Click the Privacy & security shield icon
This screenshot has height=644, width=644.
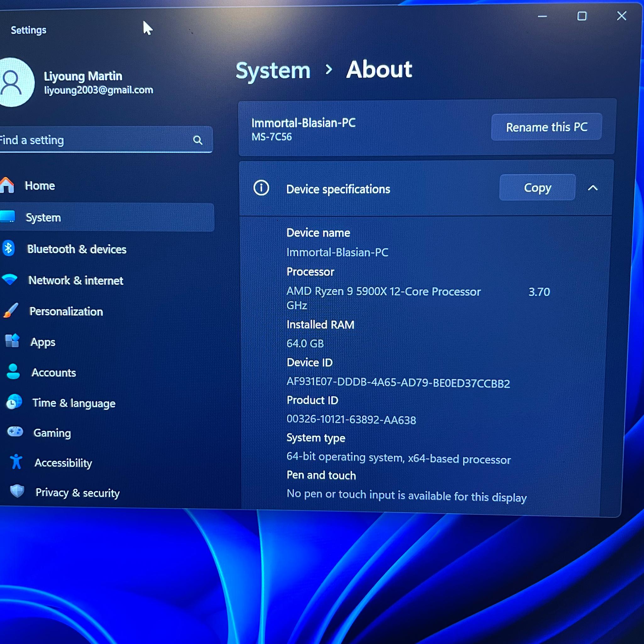click(17, 491)
